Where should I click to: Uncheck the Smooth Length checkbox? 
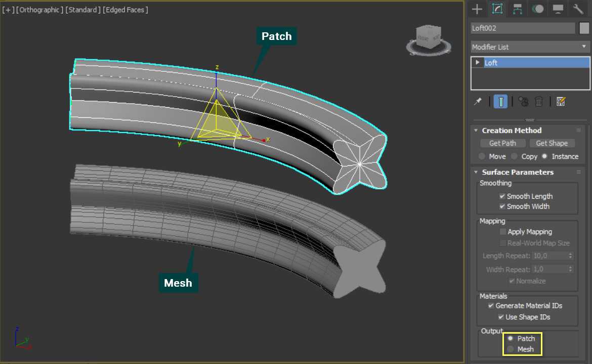pos(502,196)
